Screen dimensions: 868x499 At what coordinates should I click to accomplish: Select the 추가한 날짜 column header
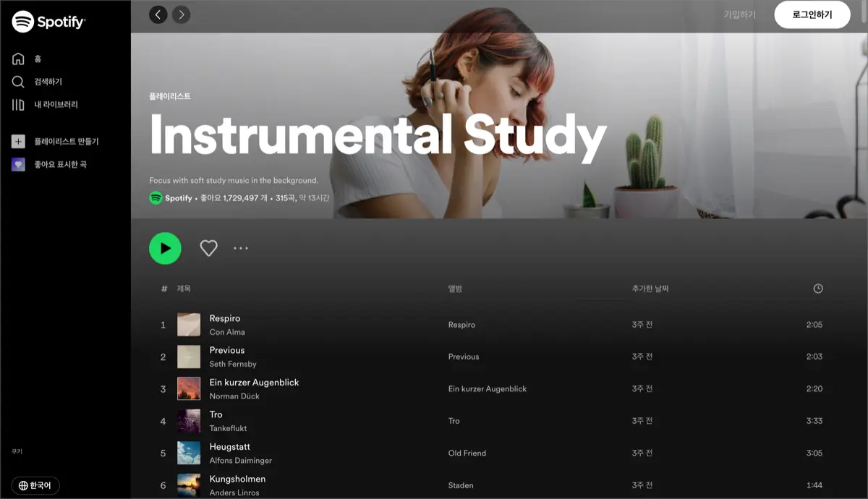coord(650,288)
